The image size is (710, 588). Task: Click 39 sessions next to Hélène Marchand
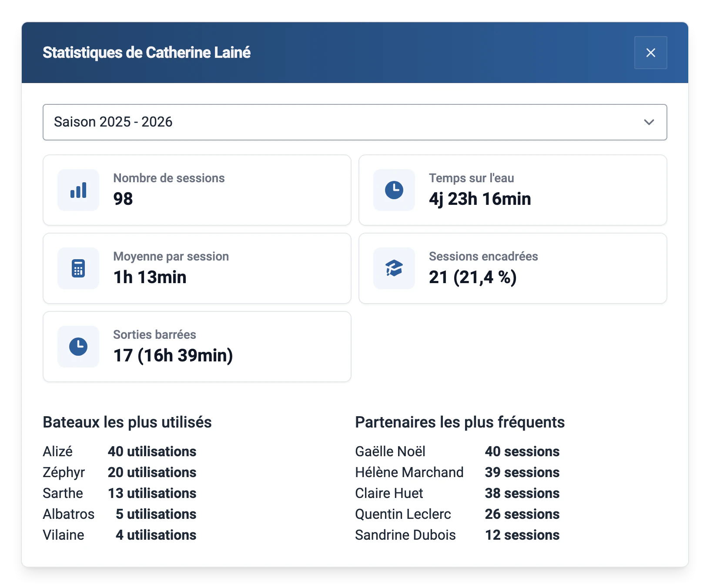point(522,472)
